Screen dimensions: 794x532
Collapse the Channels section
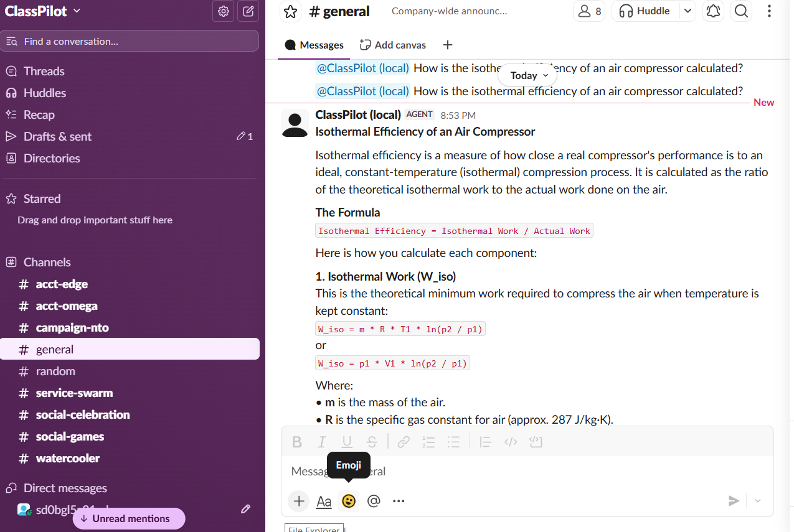click(x=47, y=262)
